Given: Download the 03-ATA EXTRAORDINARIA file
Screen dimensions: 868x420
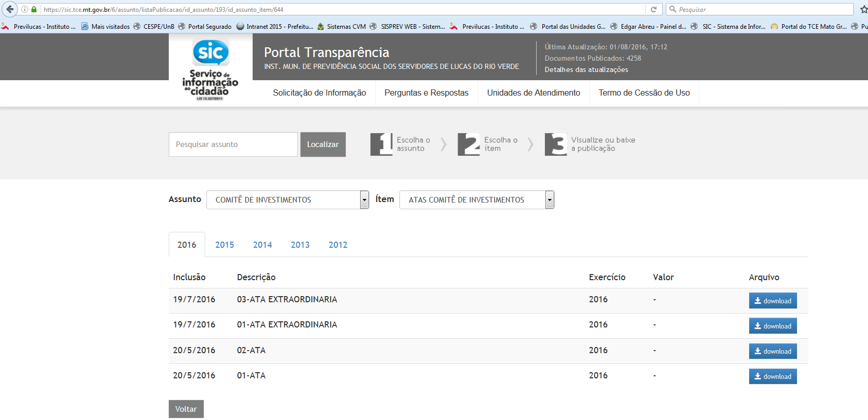Looking at the screenshot, I should point(772,301).
